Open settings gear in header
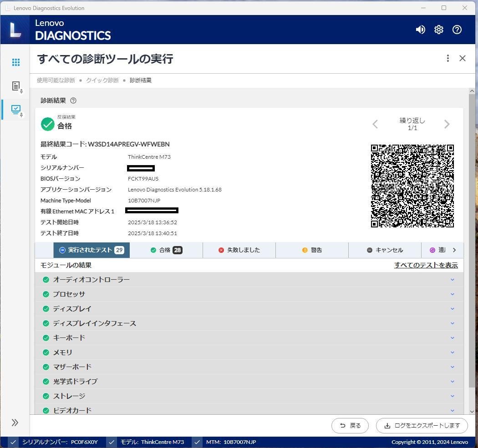 tap(438, 30)
